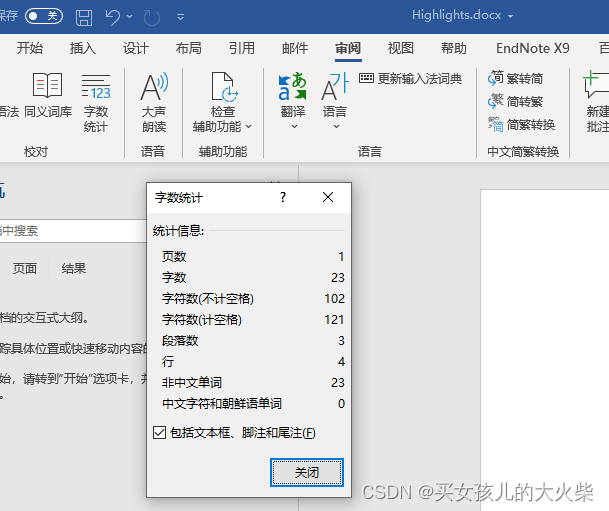Click the 字符数(计空格) row label
609x511 pixels.
tap(202, 320)
